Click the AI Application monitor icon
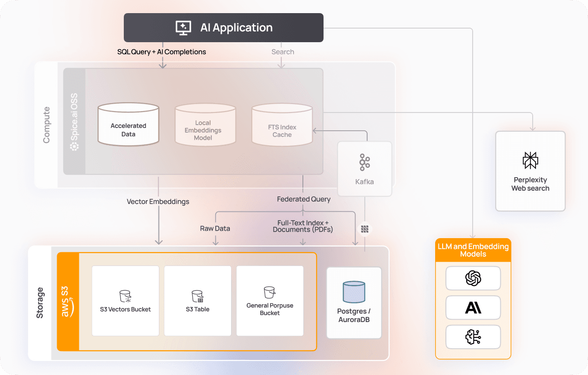588x375 pixels. [x=183, y=28]
